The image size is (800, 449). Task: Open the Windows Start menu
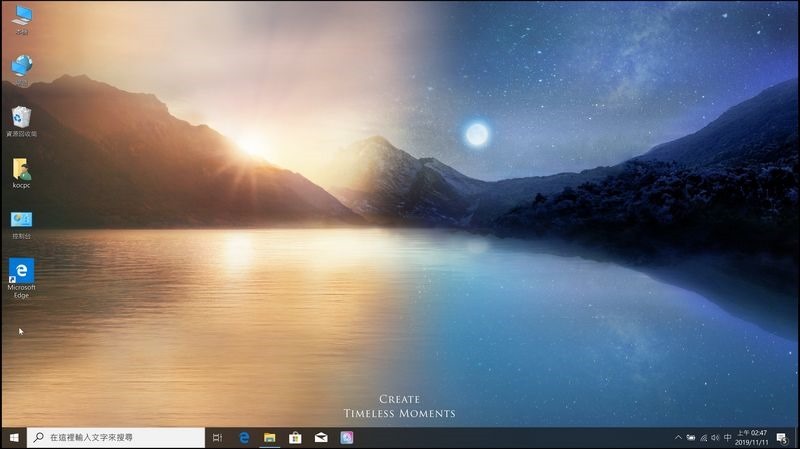pyautogui.click(x=14, y=438)
